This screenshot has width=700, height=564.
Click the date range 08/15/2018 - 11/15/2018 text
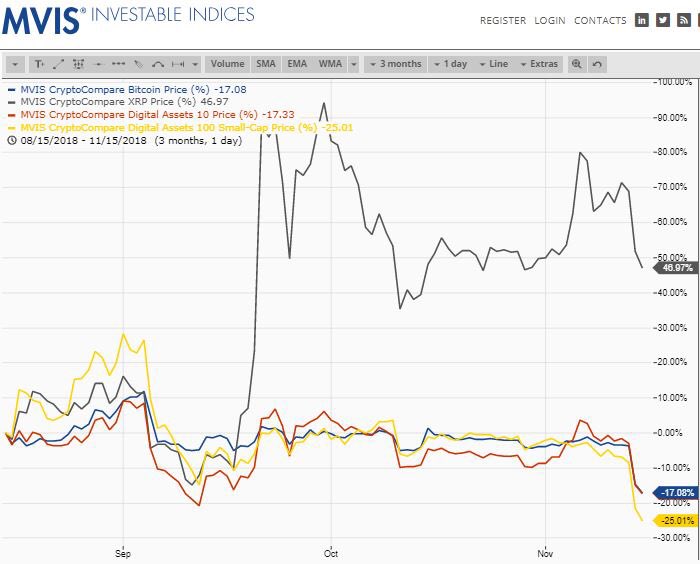pyautogui.click(x=83, y=141)
